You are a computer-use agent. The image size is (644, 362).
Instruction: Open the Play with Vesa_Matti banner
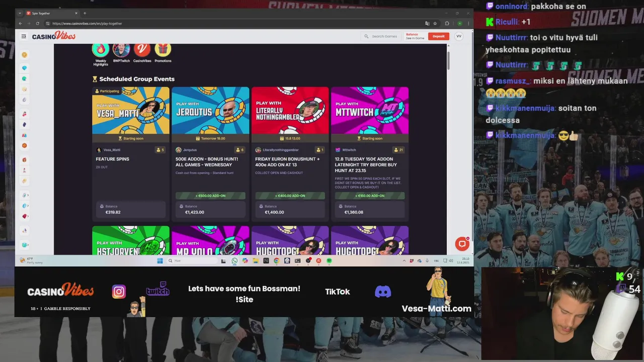click(131, 111)
